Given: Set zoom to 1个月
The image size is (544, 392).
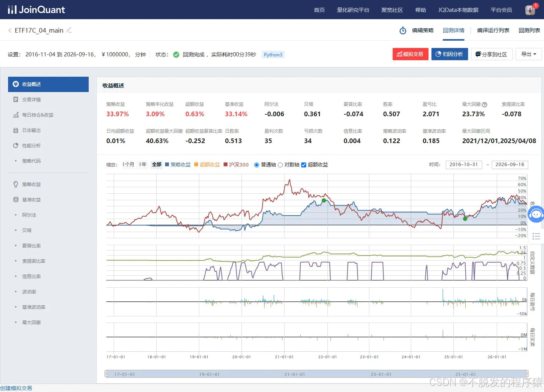Looking at the screenshot, I should coord(128,165).
